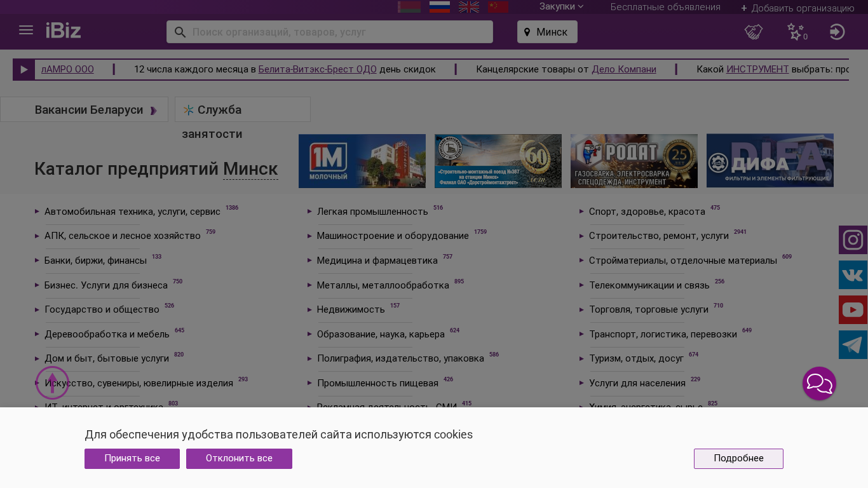Viewport: 868px width, 488px height.
Task: Open Банки, биржи, финансы category
Action: click(95, 261)
